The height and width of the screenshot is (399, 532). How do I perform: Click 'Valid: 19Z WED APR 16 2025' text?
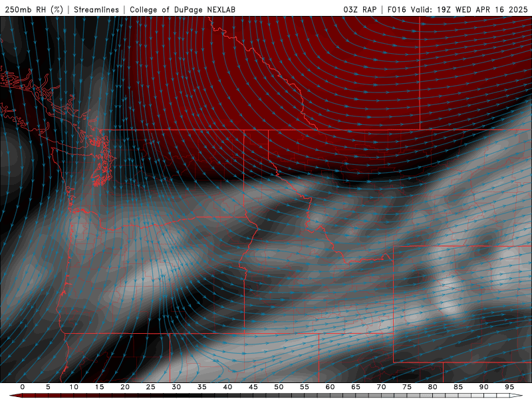[x=469, y=9]
